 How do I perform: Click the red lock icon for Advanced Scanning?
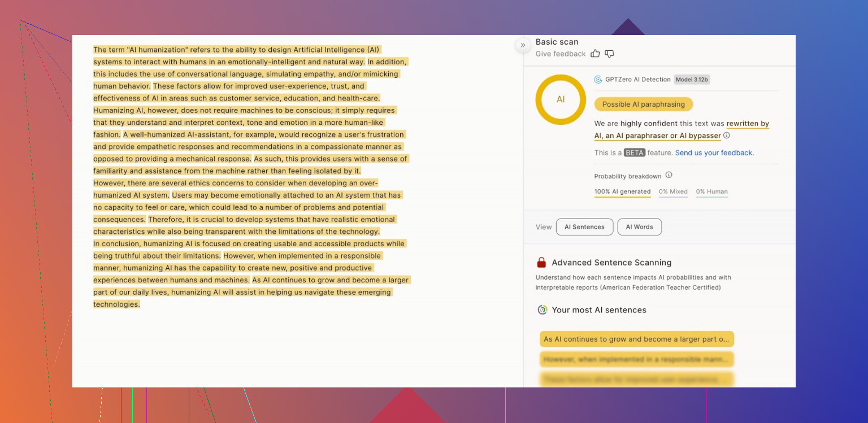(541, 263)
